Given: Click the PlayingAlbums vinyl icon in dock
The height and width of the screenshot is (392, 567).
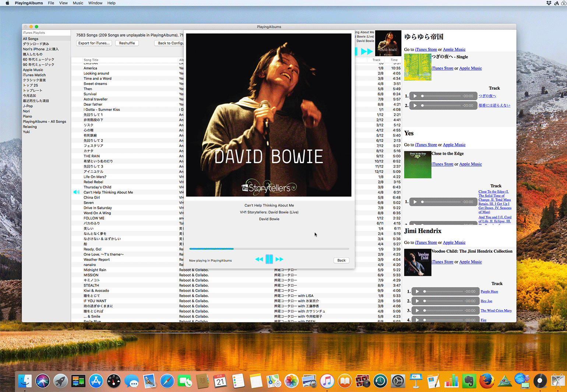Looking at the screenshot, I should pos(540,381).
